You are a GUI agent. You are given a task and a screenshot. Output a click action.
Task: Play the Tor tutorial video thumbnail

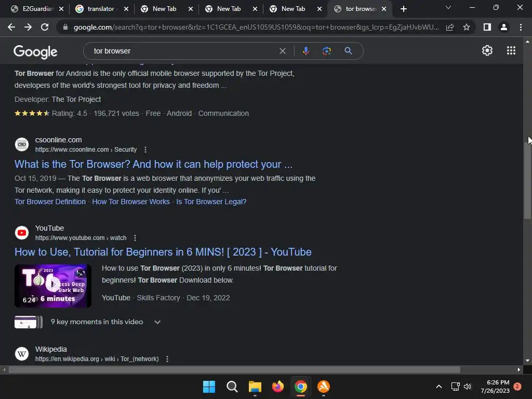tap(53, 286)
